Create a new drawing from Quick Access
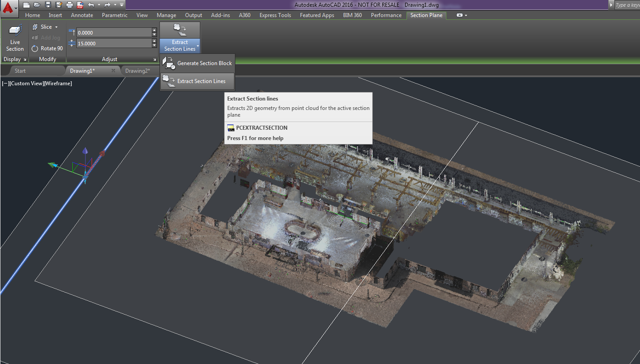The height and width of the screenshot is (364, 640). 26,5
